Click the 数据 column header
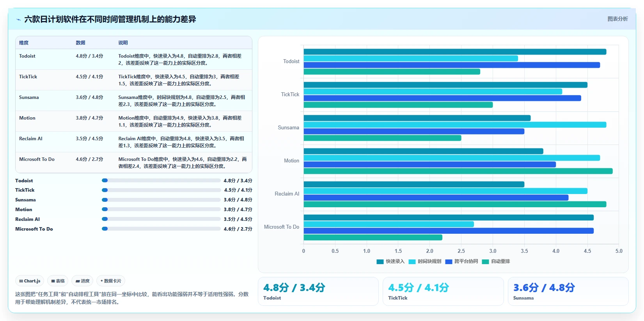The height and width of the screenshot is (321, 644). click(80, 43)
